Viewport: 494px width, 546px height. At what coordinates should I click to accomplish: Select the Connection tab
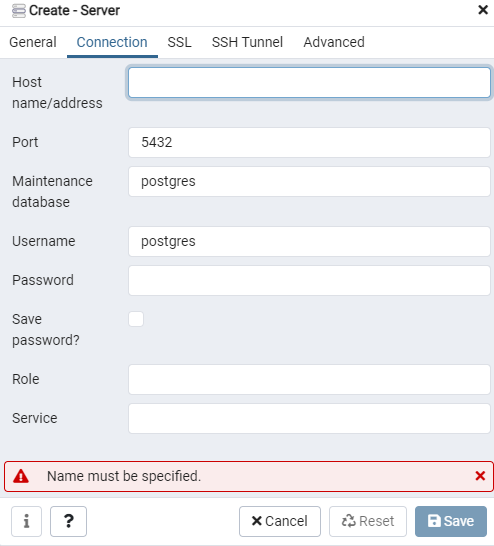tap(112, 42)
